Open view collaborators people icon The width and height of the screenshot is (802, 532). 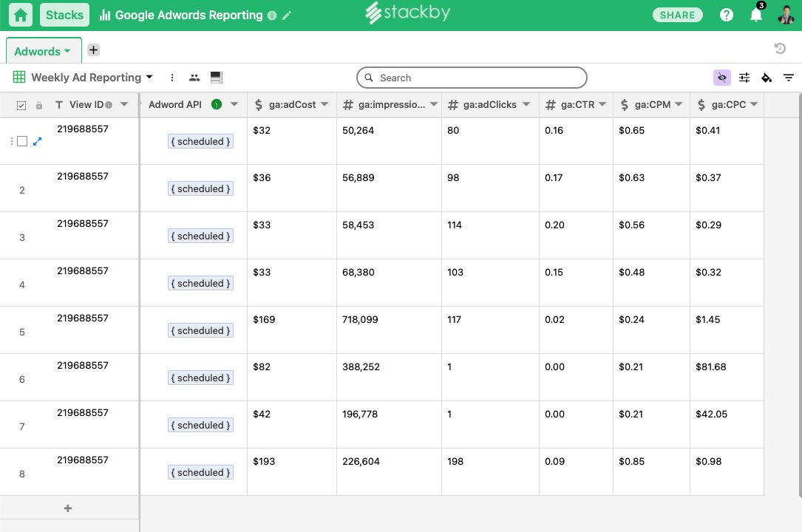(x=194, y=78)
